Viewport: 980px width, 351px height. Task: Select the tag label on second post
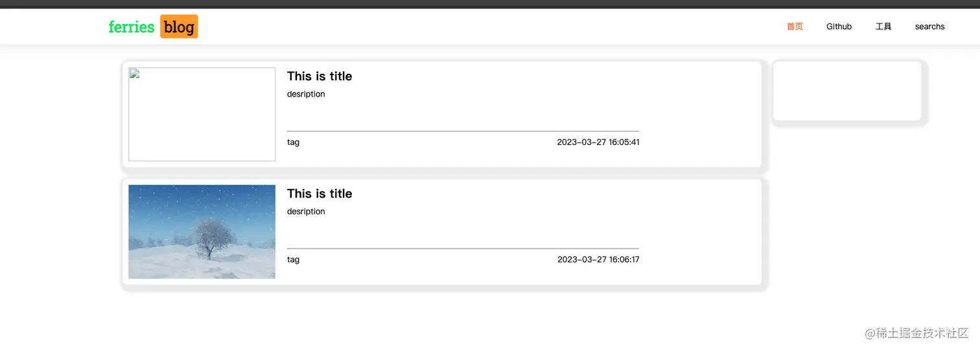(293, 260)
